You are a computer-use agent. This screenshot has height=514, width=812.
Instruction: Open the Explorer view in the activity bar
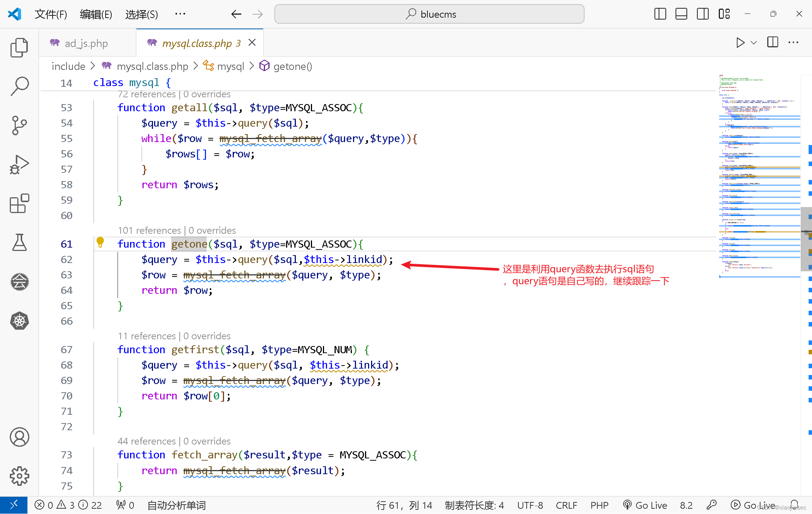coord(19,48)
